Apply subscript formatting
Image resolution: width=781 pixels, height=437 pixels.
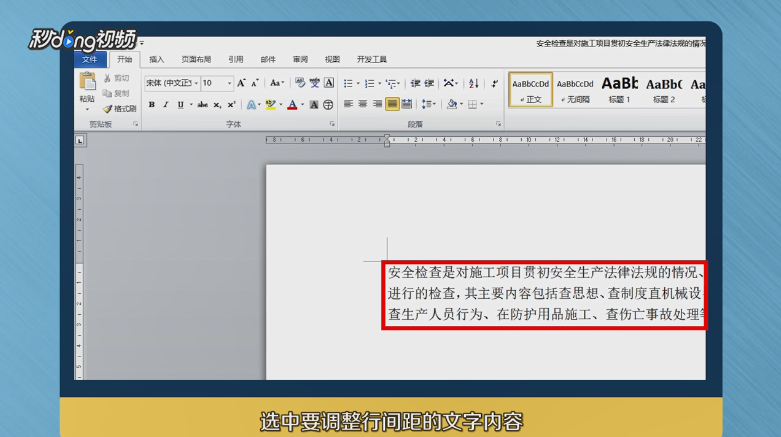point(217,105)
